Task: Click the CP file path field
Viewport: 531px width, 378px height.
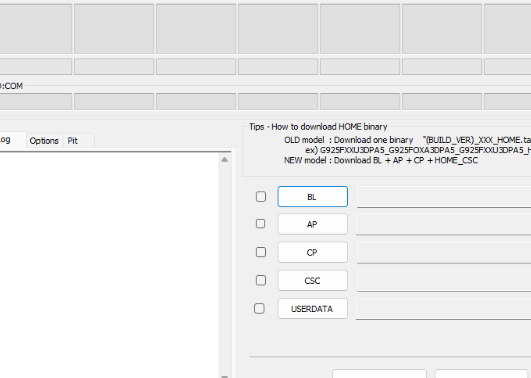Action: (444, 252)
